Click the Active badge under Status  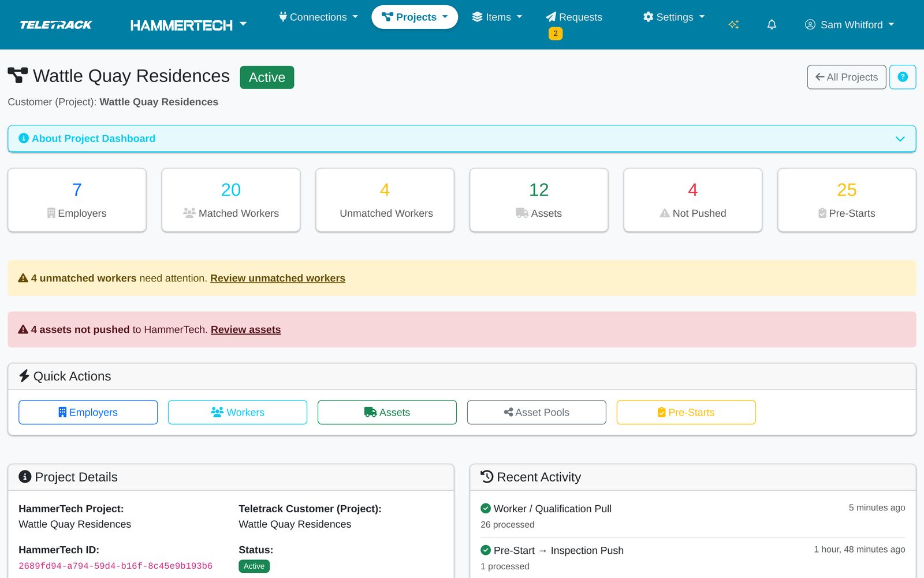point(254,566)
